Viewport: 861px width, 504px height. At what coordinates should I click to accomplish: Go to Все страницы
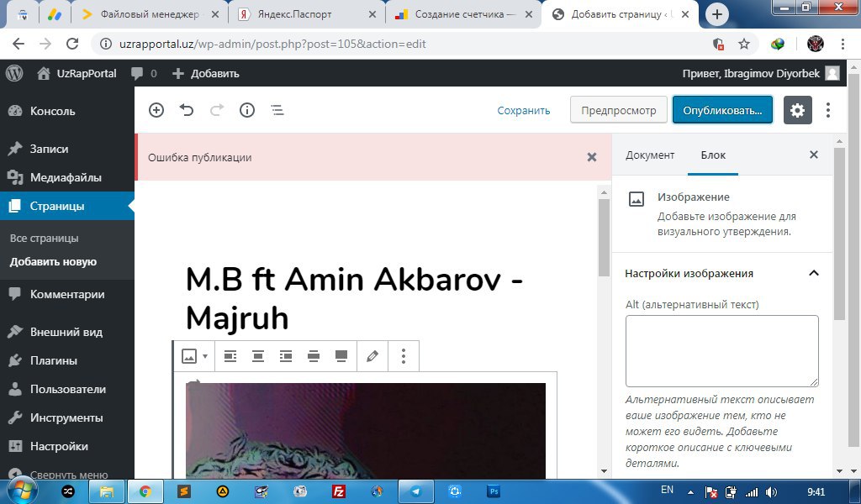[44, 238]
